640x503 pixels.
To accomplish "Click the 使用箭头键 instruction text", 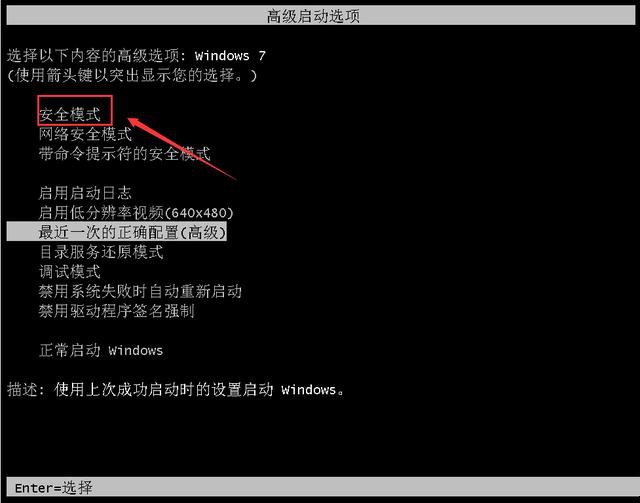I will pyautogui.click(x=132, y=75).
